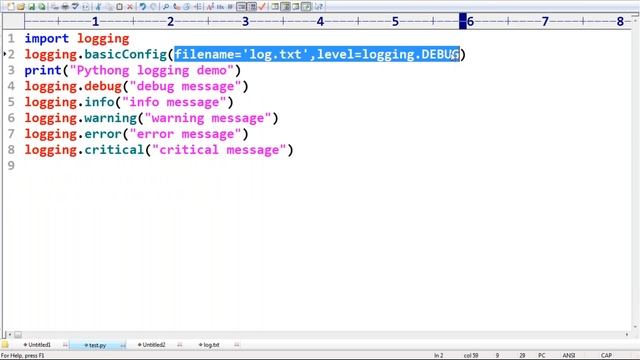Click line number 1 in the gutter
This screenshot has width=640, height=360.
pos(11,39)
